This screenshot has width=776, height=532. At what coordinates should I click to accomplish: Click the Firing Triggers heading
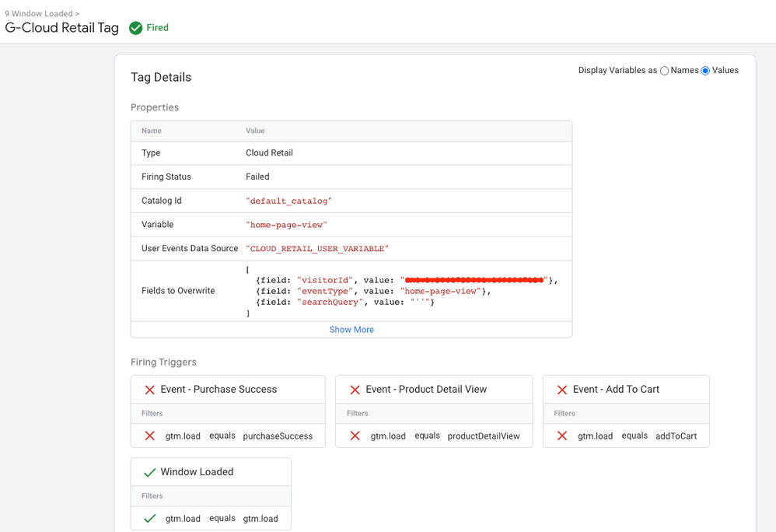tap(163, 362)
